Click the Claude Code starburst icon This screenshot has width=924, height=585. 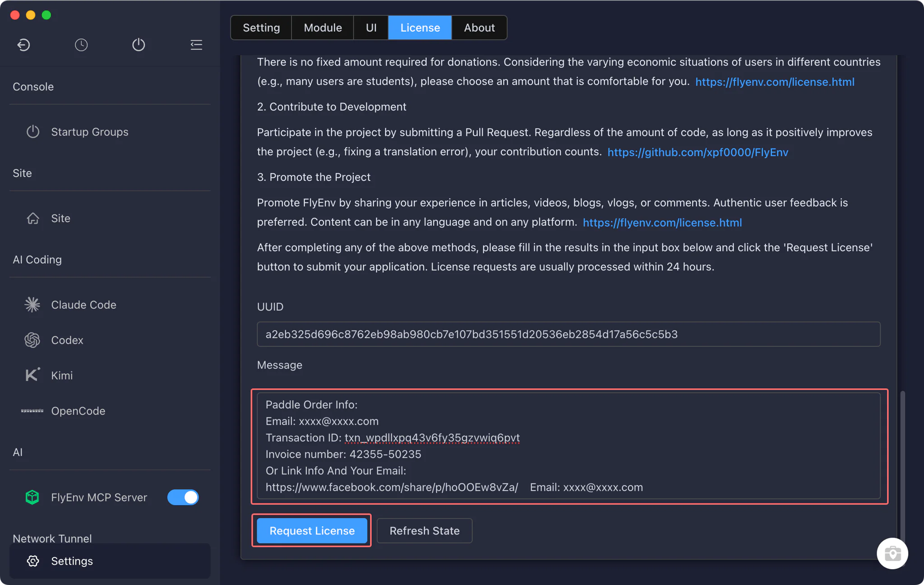tap(32, 305)
